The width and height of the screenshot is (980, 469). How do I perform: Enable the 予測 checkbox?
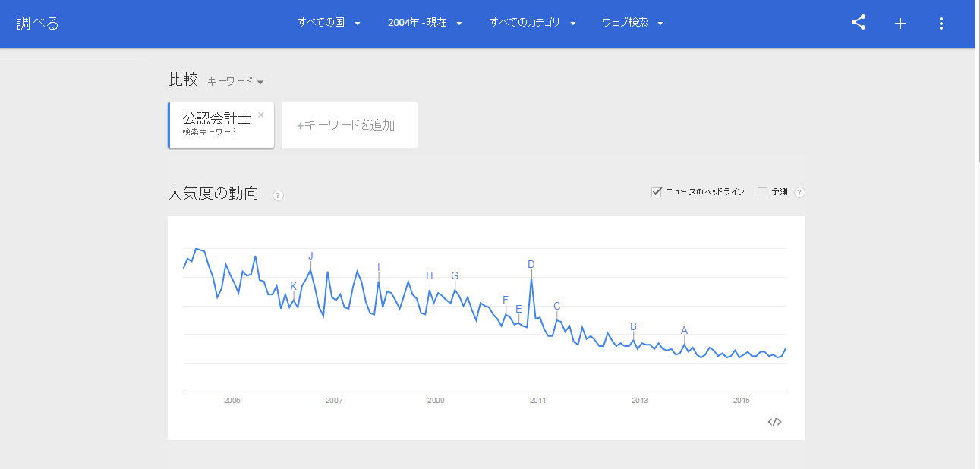763,193
